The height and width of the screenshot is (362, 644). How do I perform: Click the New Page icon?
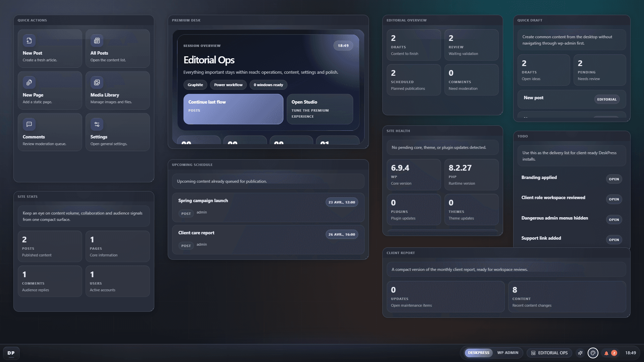click(29, 82)
